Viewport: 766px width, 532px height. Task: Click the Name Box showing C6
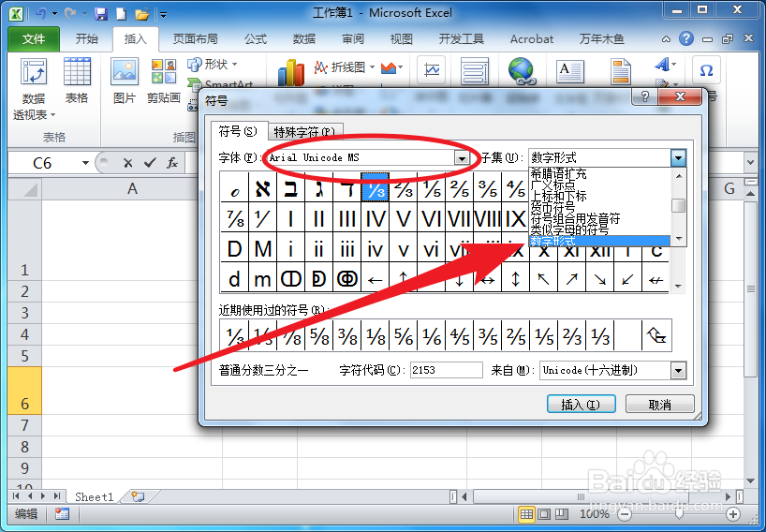pos(42,163)
